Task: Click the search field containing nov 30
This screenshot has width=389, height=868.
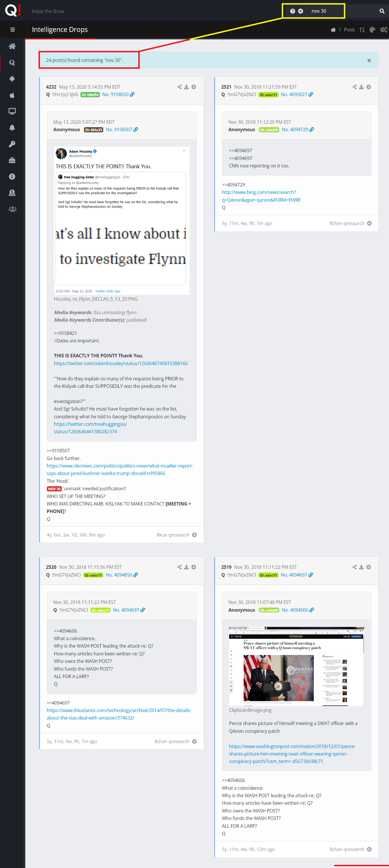Action: coord(324,11)
